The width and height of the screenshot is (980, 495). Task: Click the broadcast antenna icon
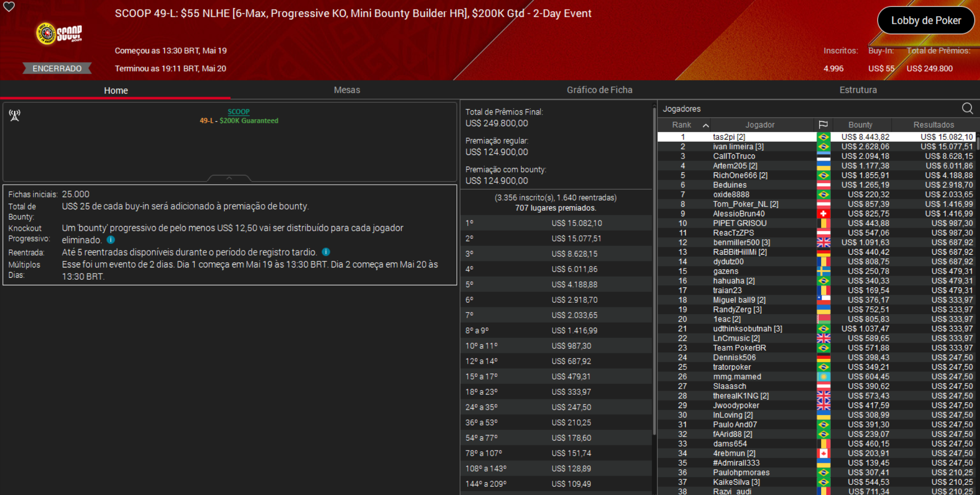[x=15, y=115]
